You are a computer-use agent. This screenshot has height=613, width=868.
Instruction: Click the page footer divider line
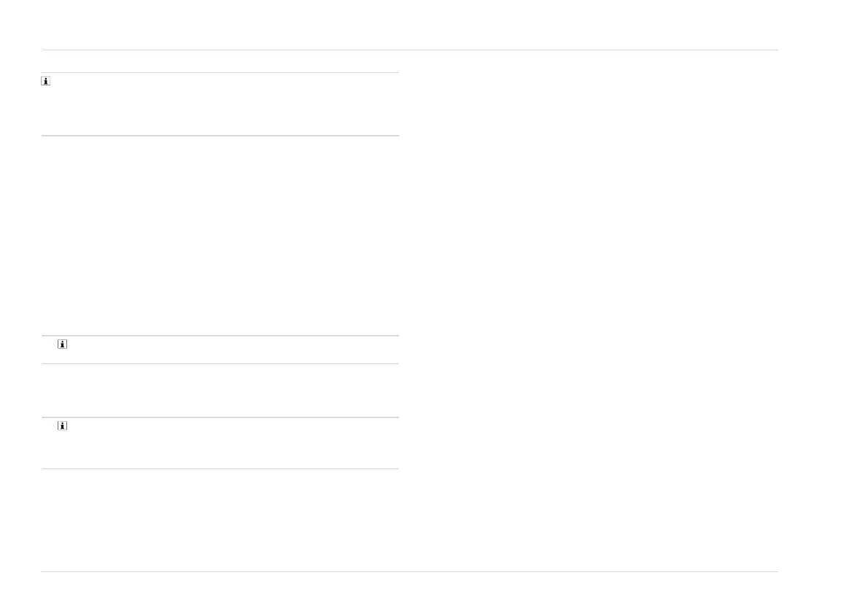[x=410, y=572]
